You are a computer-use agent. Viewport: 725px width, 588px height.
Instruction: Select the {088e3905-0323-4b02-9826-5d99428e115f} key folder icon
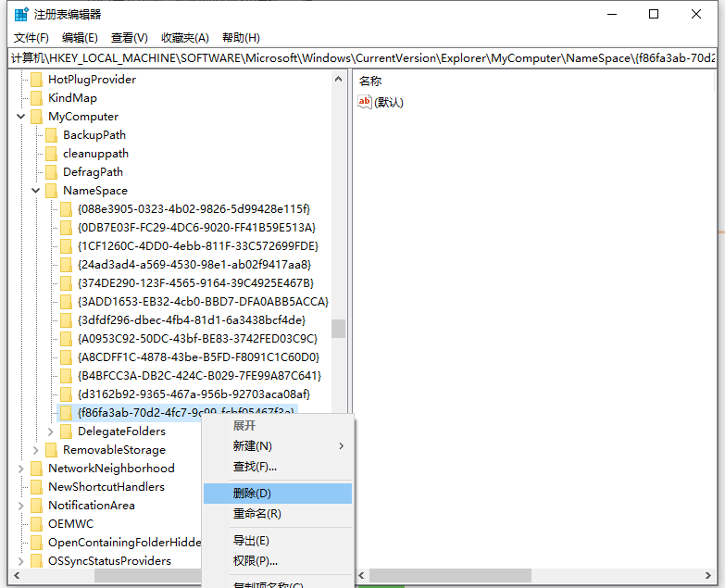click(x=67, y=209)
